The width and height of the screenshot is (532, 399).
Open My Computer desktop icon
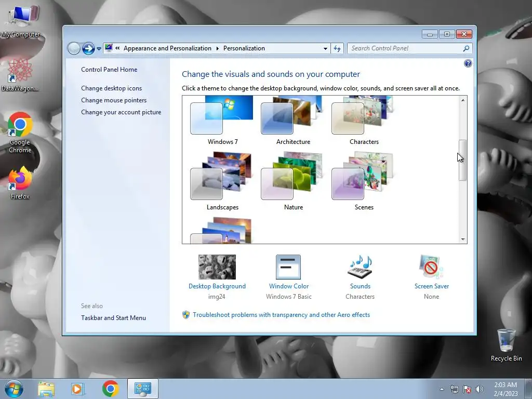coord(20,20)
